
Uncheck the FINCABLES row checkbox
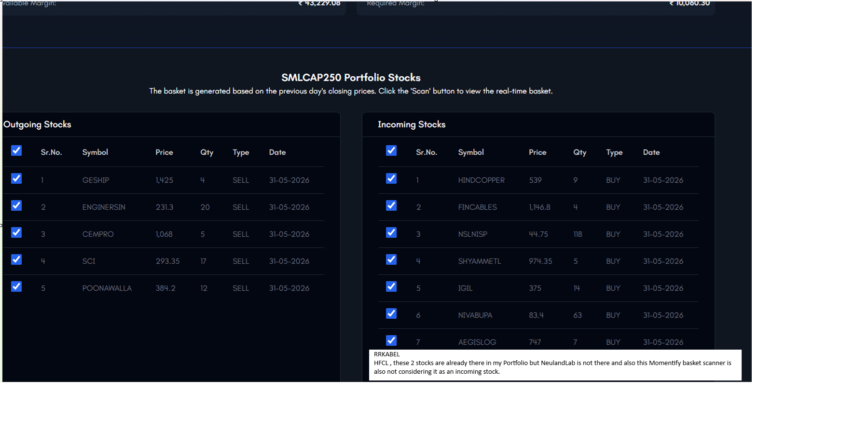pos(391,205)
